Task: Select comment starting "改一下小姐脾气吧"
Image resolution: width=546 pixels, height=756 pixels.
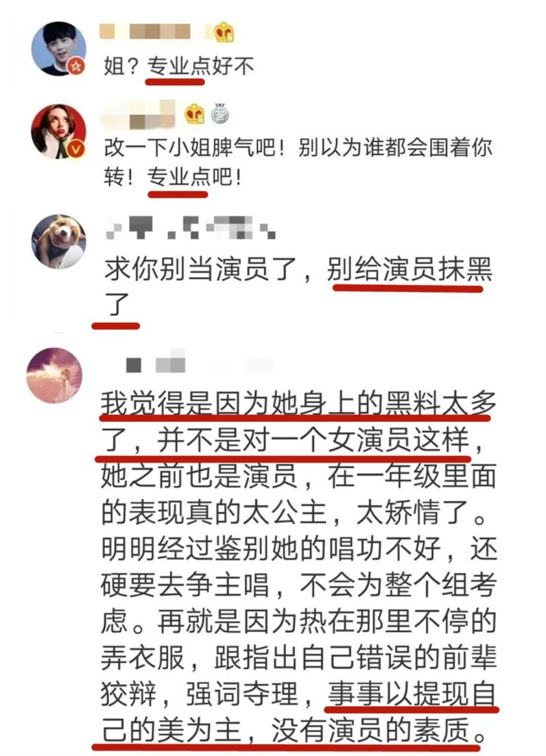Action: point(298,163)
